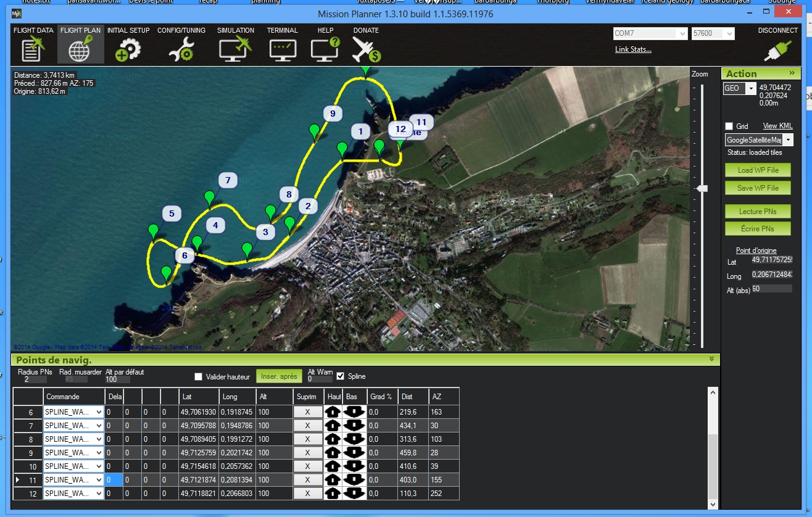Move waypoint 7 row down
The height and width of the screenshot is (517, 812).
point(354,426)
